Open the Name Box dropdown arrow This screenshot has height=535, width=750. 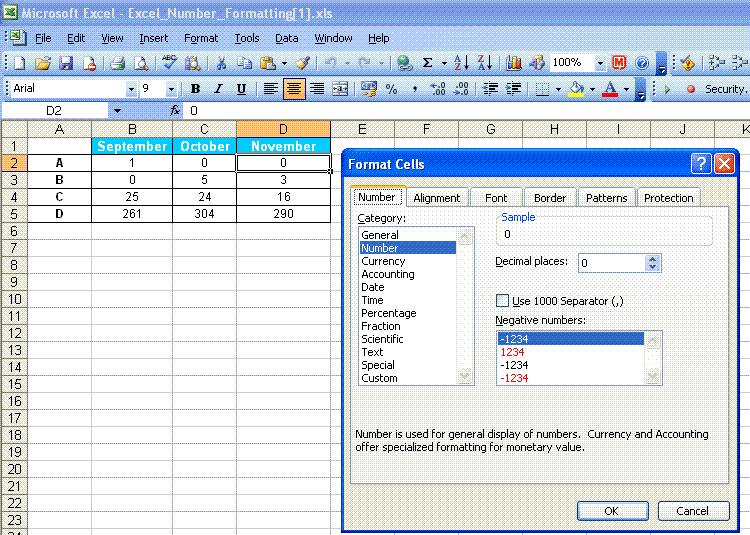click(117, 111)
